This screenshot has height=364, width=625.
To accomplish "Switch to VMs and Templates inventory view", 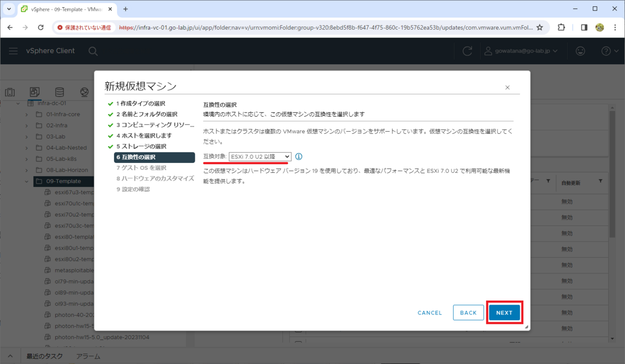I will (35, 92).
